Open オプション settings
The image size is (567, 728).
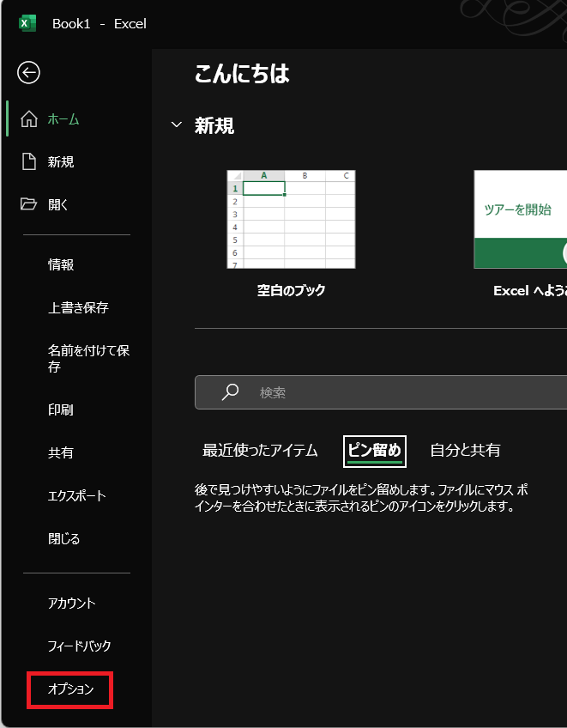tap(70, 689)
